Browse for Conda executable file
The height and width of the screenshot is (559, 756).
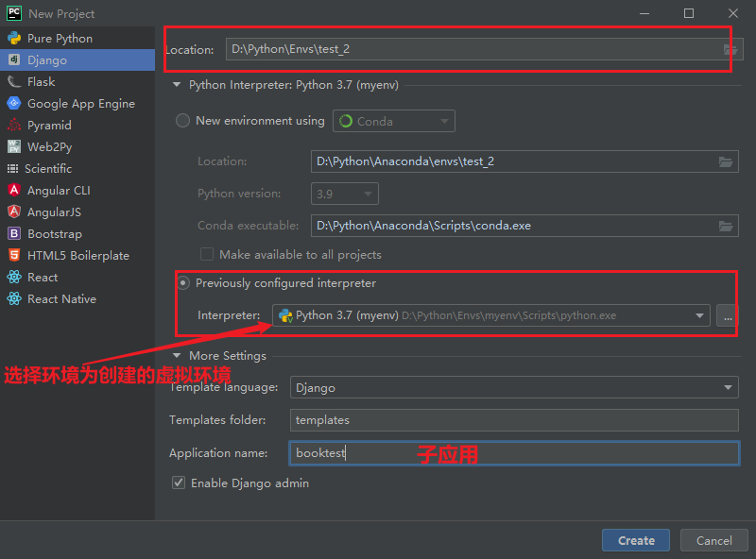point(726,226)
